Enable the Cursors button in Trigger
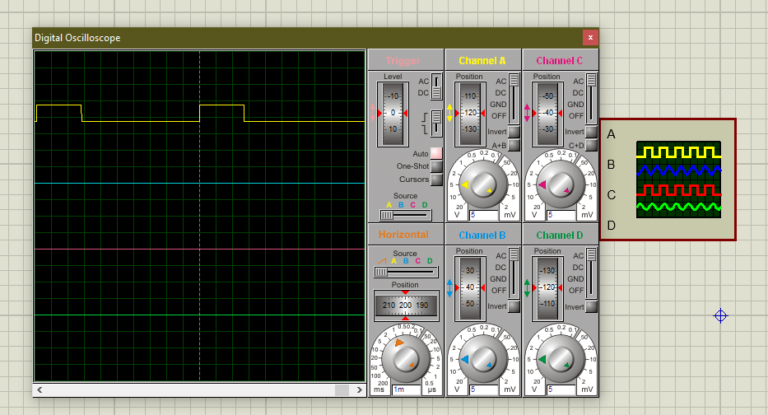 tap(436, 179)
